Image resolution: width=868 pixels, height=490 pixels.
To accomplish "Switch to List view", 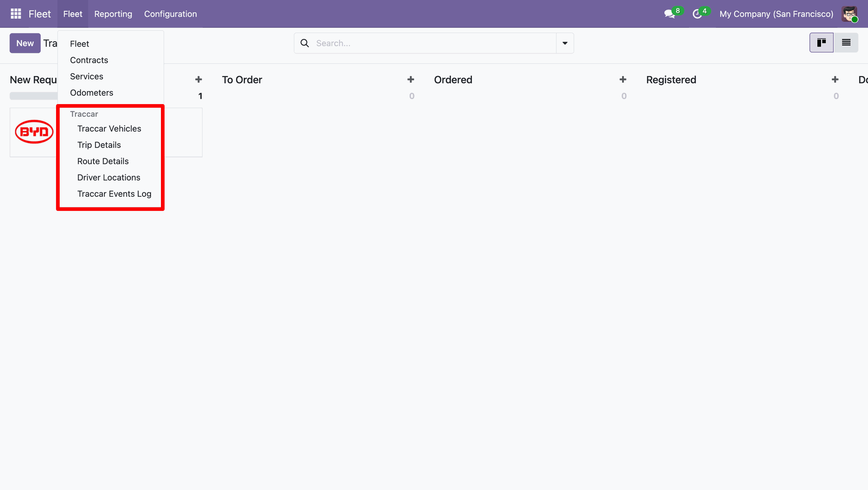I will pos(846,43).
